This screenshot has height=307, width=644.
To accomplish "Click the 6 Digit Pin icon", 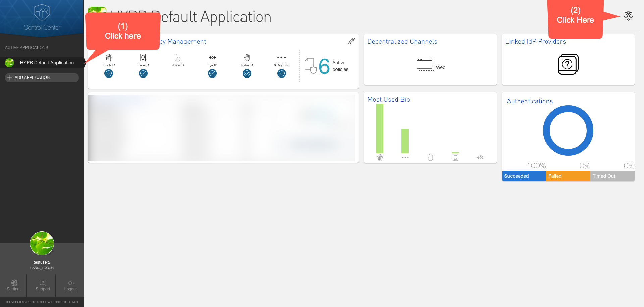I will pos(281,58).
